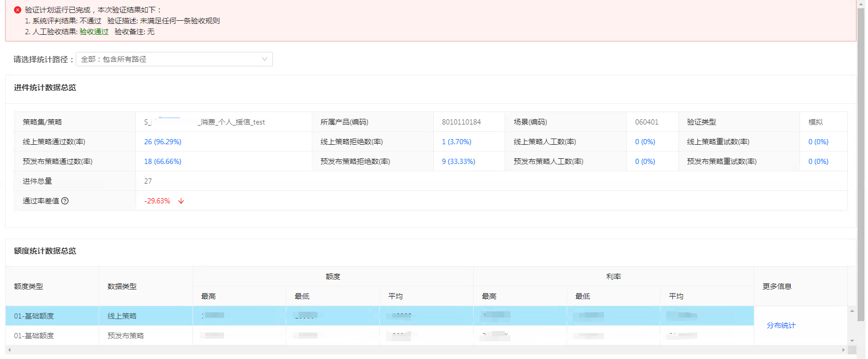Click the product code 8010110184
Viewport: 868px width, 359px height.
[x=461, y=122]
